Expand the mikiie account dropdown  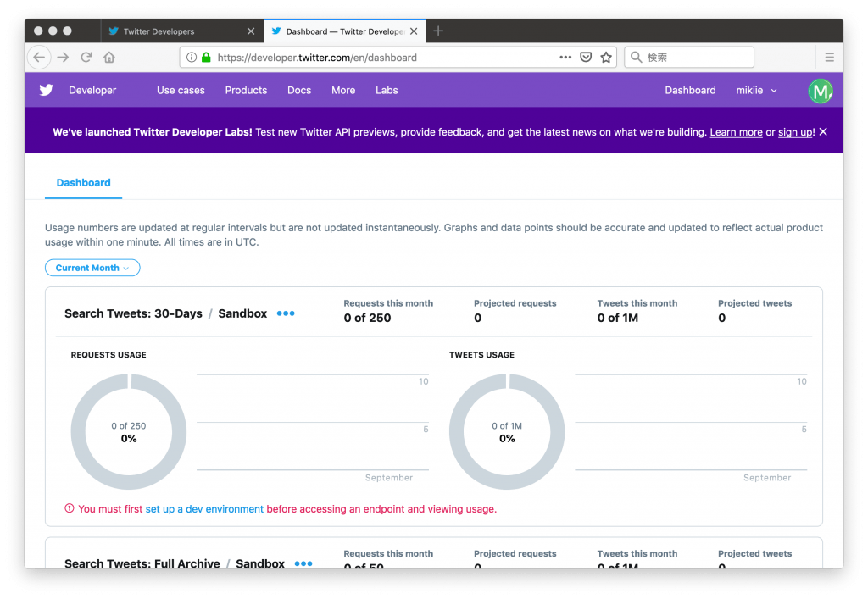point(756,91)
